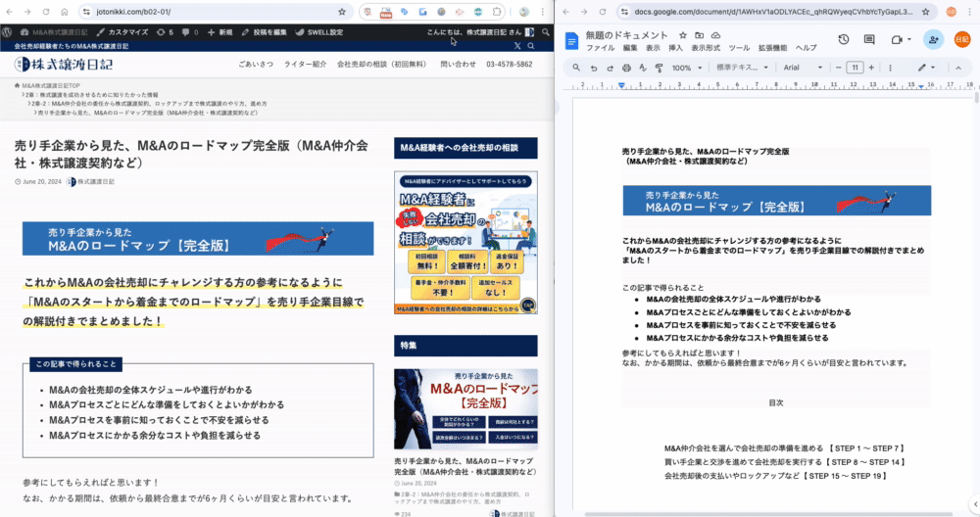Open the pencil editing mode dropdown
The width and height of the screenshot is (980, 517).
click(x=926, y=68)
